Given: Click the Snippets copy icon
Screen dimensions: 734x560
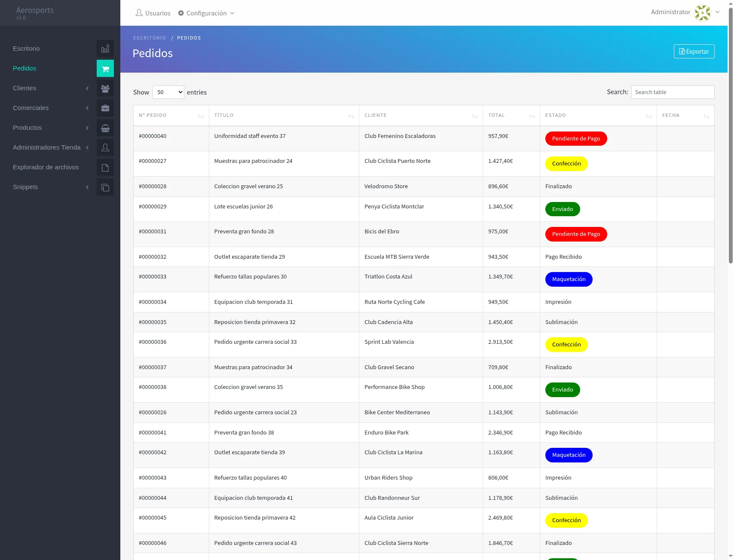Looking at the screenshot, I should [105, 187].
